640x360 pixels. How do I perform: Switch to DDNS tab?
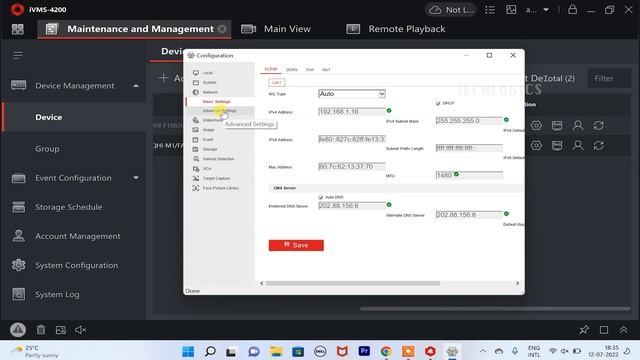click(x=291, y=70)
